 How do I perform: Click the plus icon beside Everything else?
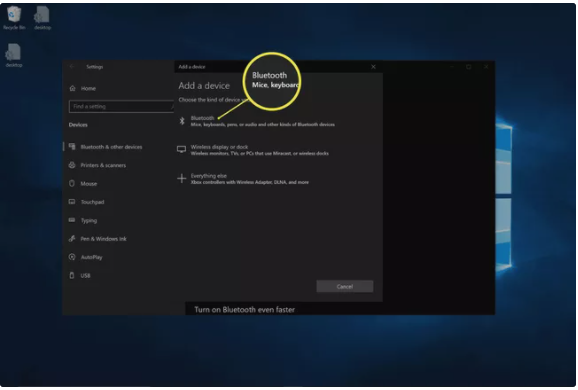tap(181, 178)
